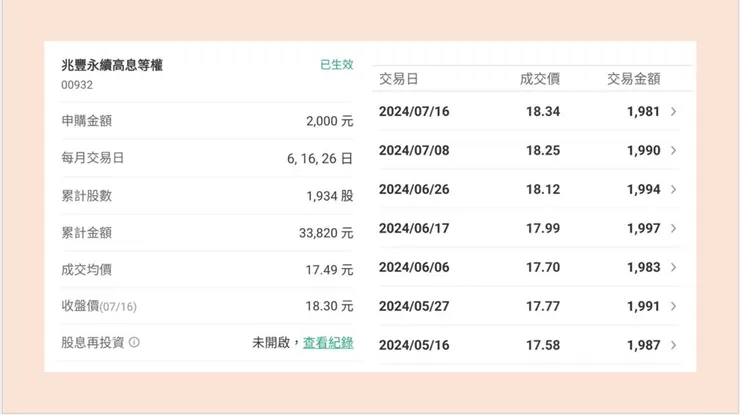Viewport: 740px width, 415px height.
Task: Open 查看紀錄 link for dividend reinvestment
Action: pos(328,343)
